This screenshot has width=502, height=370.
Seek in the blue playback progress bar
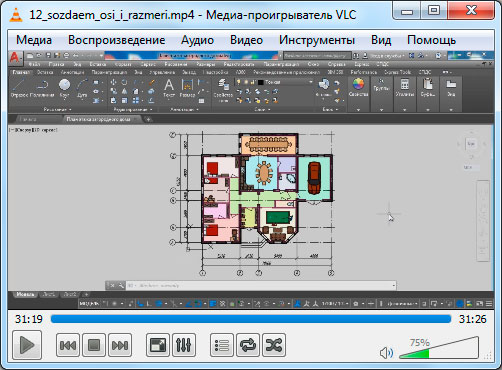tap(251, 319)
